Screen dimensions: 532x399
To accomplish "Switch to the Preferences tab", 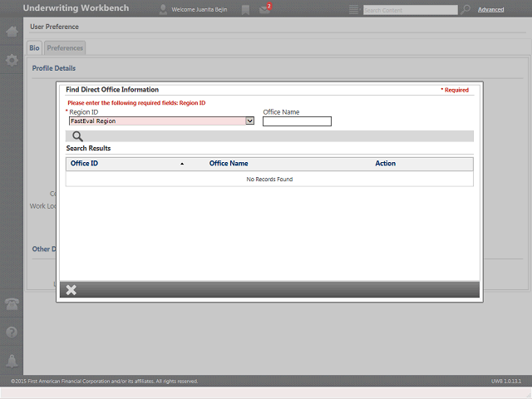I will pos(65,48).
